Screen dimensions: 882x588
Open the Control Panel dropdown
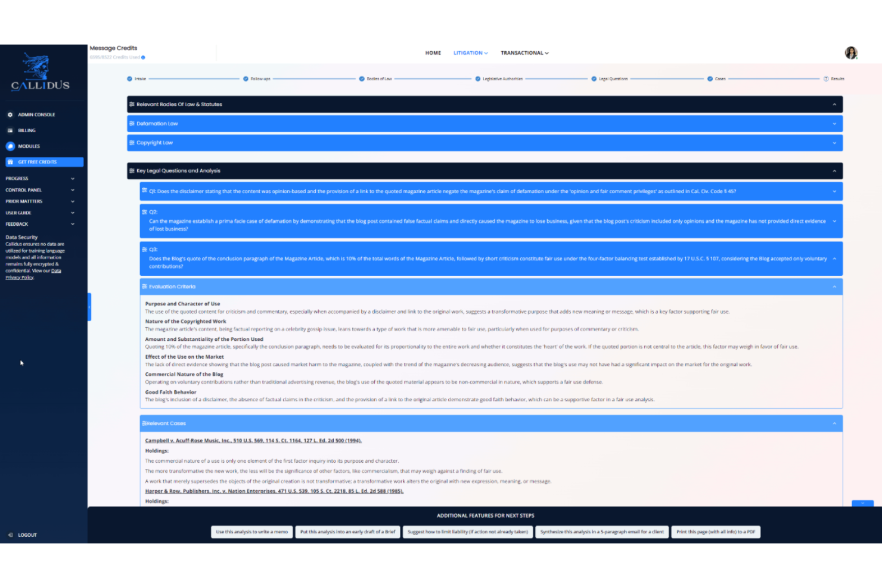click(39, 189)
